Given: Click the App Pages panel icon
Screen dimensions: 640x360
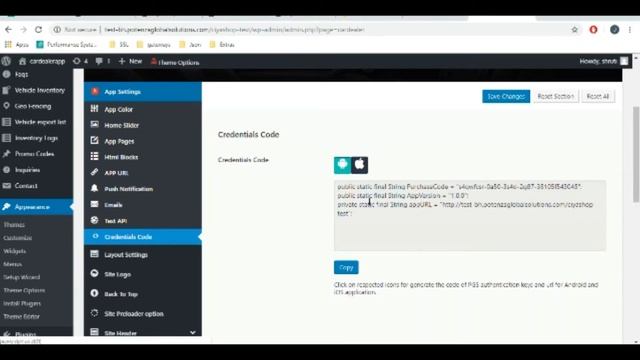Looking at the screenshot, I should [94, 140].
